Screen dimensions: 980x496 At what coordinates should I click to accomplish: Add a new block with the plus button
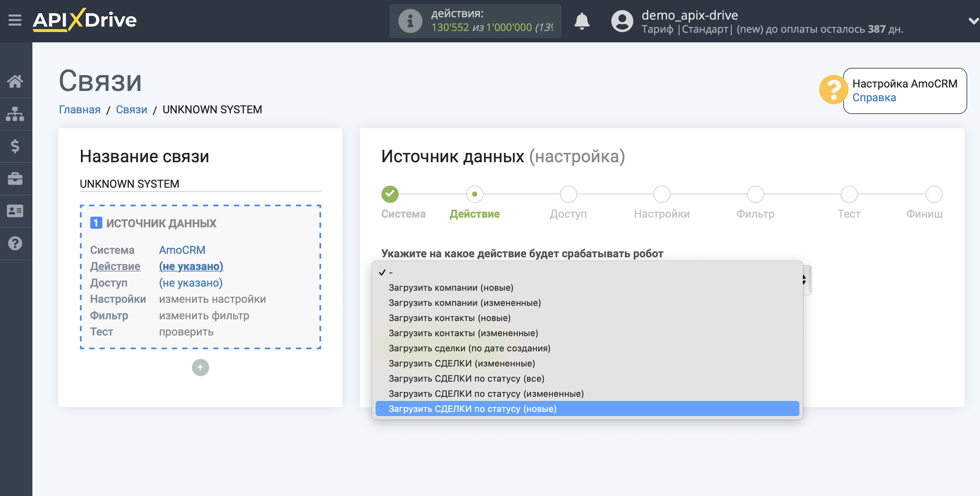(200, 367)
